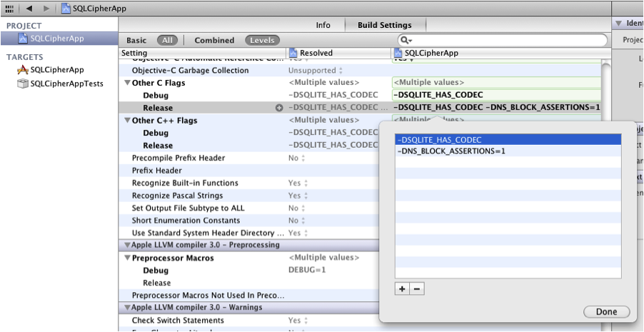The width and height of the screenshot is (644, 332).
Task: Collapse the Other C++ Flags setting
Action: coord(127,121)
